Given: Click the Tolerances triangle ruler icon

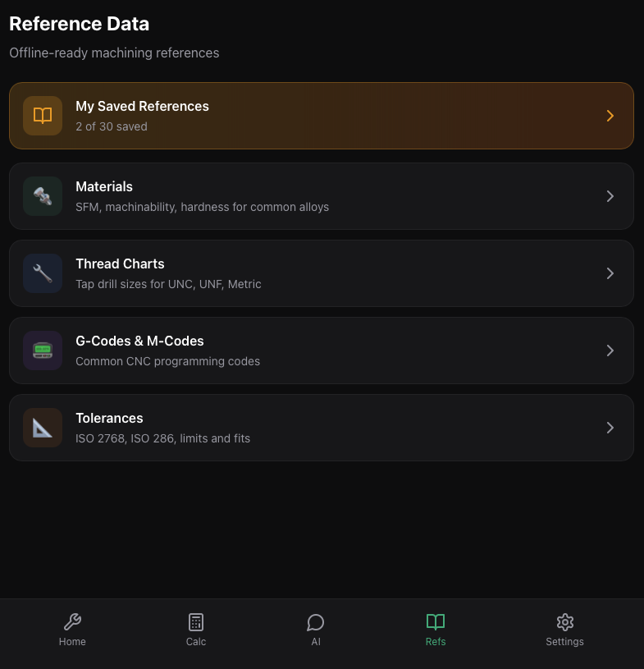Looking at the screenshot, I should coord(43,428).
